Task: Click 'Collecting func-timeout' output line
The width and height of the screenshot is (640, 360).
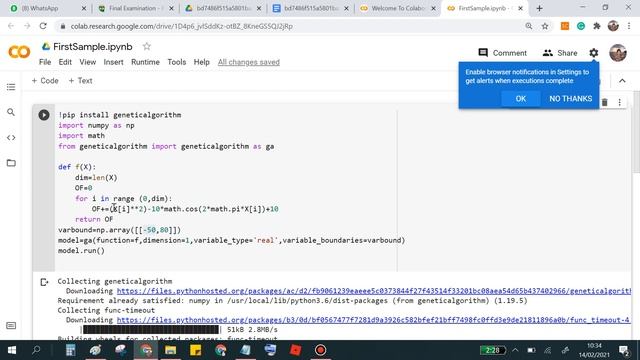Action: click(106, 310)
